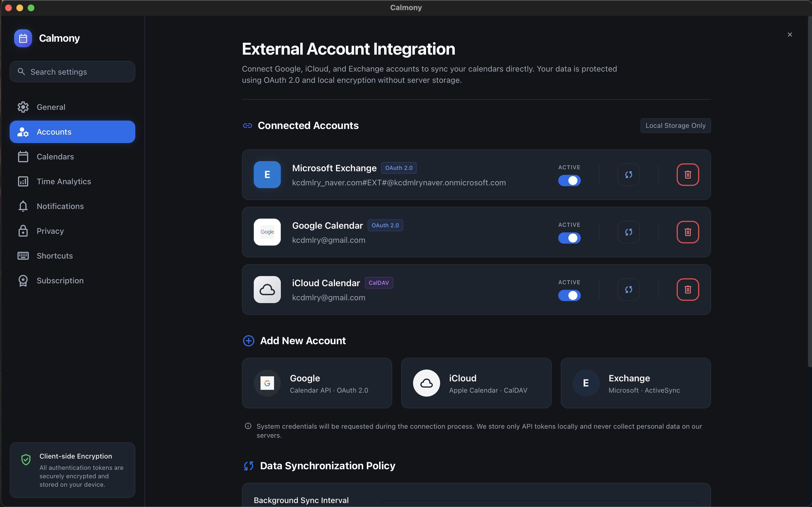
Task: Re-sync the Google Calendar account
Action: 628,232
